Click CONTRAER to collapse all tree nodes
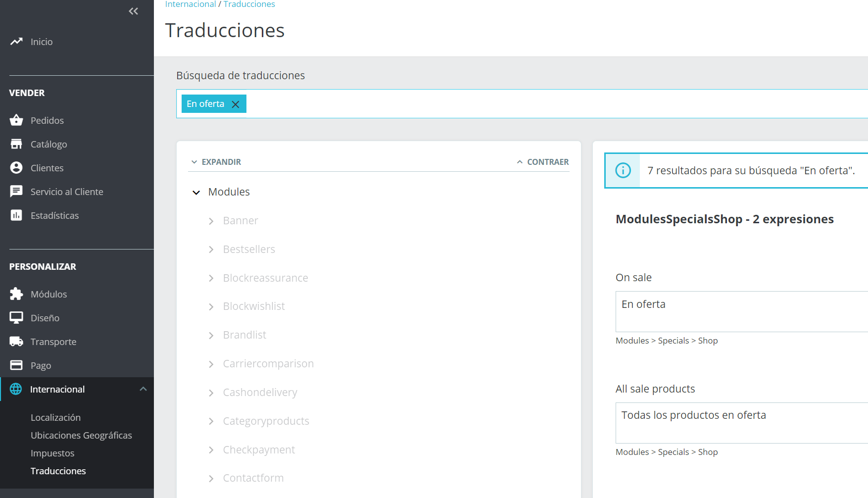 click(543, 162)
